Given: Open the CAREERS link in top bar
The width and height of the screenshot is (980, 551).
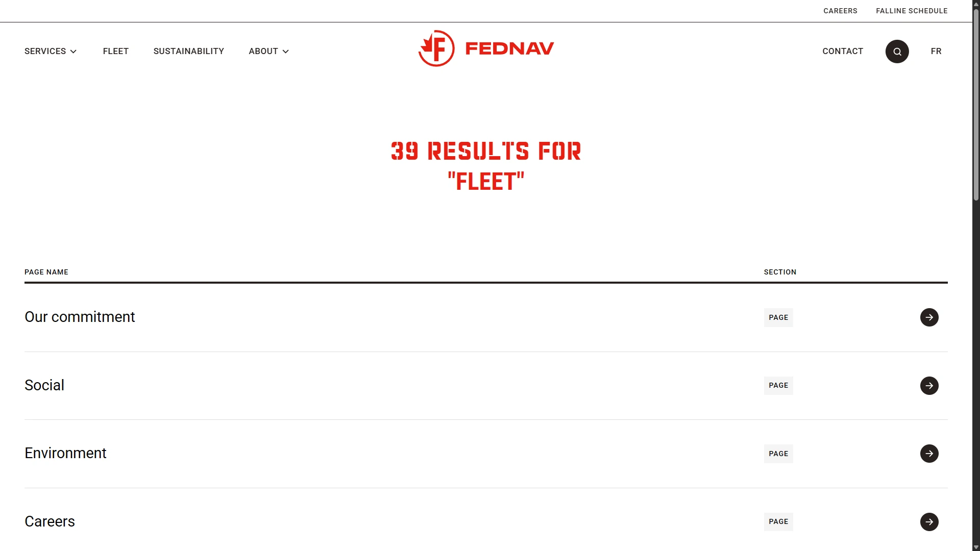Looking at the screenshot, I should pos(840,11).
